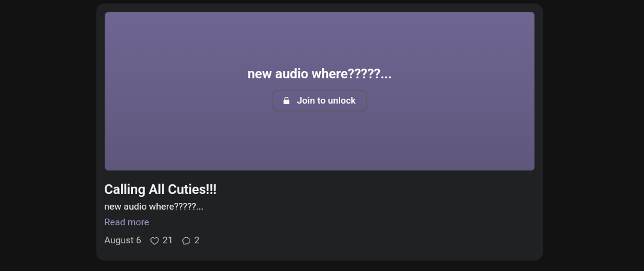Click the word more in Read more

pos(138,222)
